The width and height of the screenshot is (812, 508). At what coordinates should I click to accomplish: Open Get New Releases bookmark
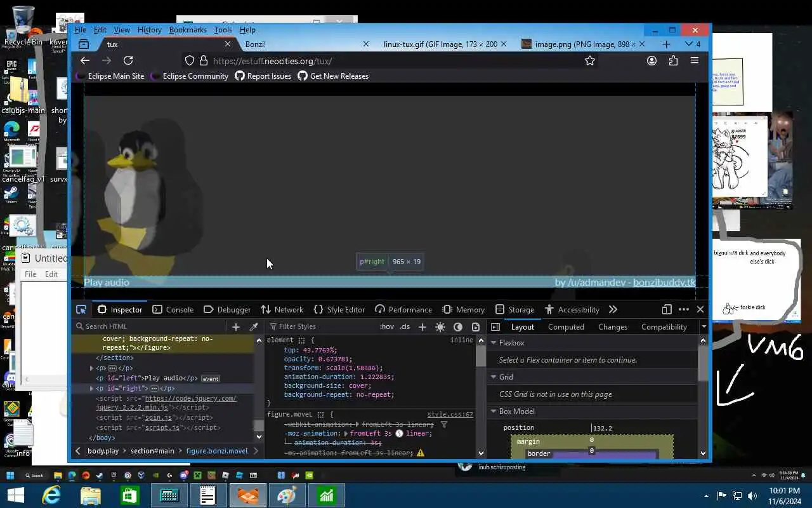click(333, 76)
